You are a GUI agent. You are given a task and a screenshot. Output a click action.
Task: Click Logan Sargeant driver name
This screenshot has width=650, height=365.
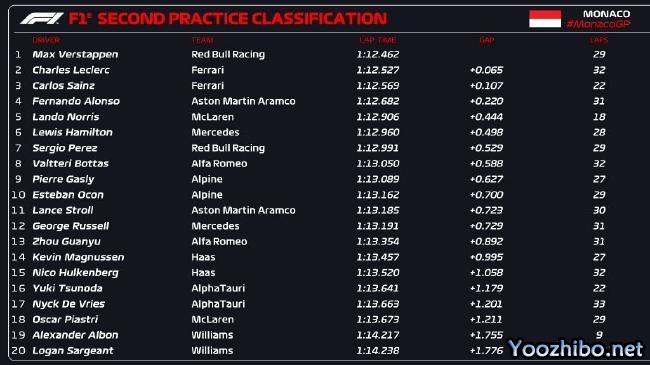click(73, 351)
